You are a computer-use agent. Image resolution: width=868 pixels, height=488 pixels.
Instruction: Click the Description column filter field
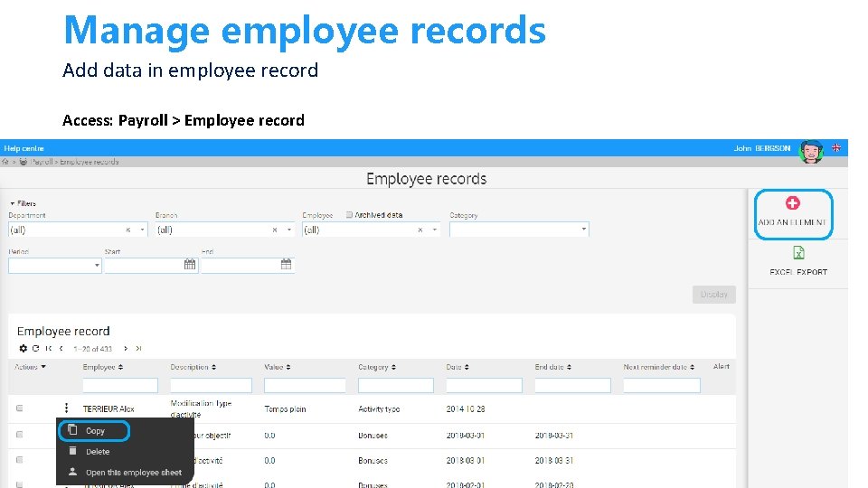click(211, 385)
